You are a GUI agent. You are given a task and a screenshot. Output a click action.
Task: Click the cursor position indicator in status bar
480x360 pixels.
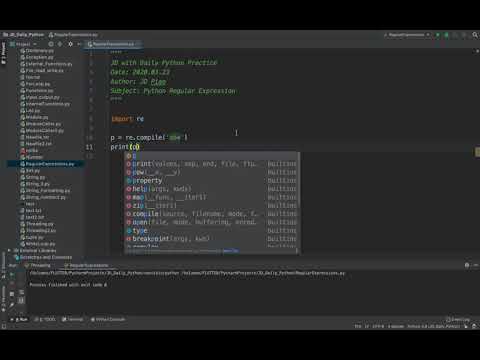358,326
